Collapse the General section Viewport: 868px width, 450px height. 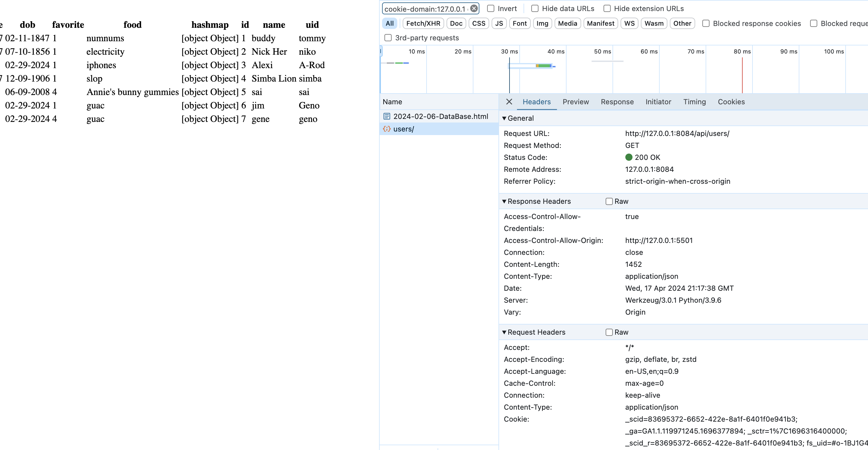[x=504, y=118]
